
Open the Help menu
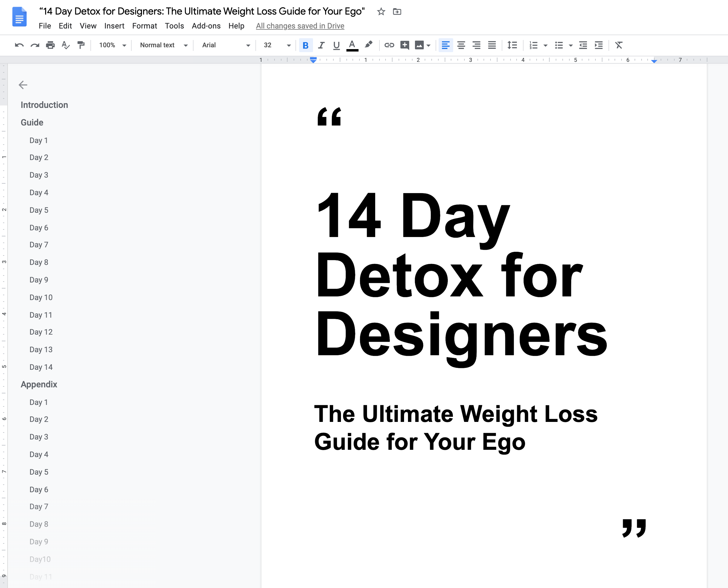coord(236,26)
